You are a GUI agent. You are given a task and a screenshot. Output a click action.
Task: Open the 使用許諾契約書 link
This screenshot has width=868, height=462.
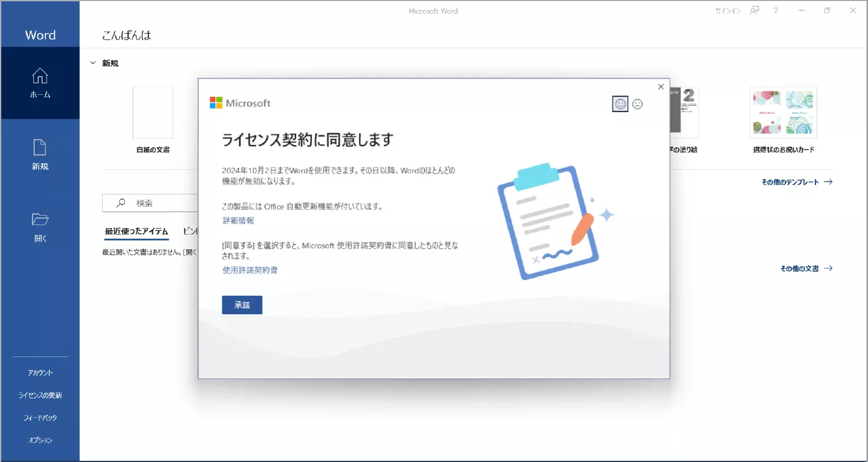point(249,270)
